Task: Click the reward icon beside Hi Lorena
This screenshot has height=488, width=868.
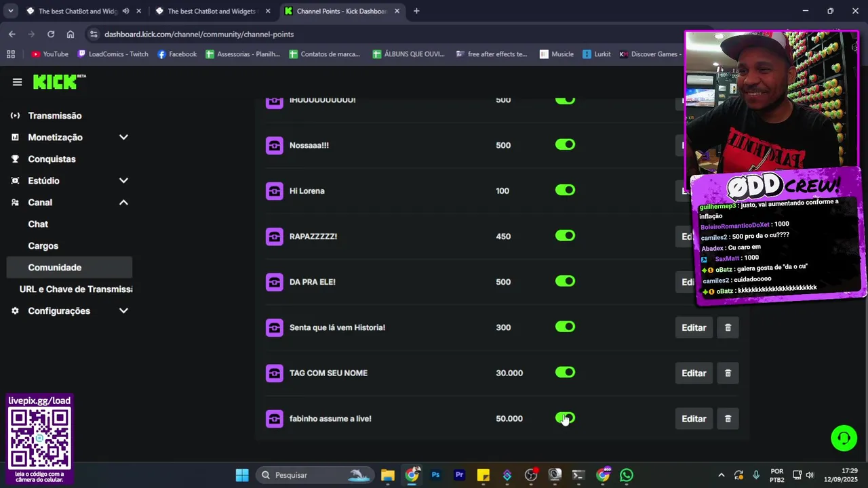Action: (274, 190)
